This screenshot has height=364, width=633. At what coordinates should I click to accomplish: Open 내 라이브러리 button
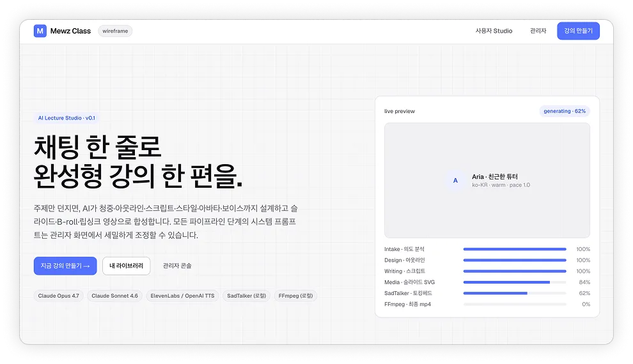(x=127, y=266)
